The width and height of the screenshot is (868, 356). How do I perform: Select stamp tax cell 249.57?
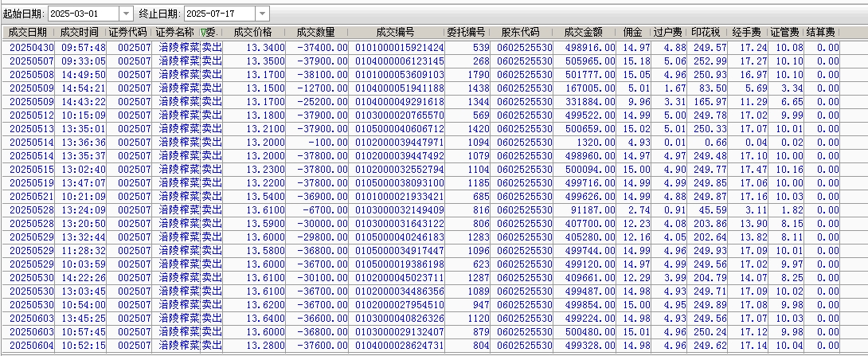point(710,48)
